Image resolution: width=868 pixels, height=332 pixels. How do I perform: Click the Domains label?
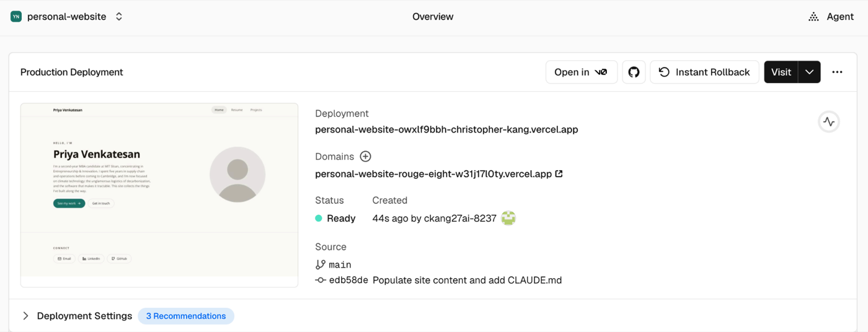click(x=334, y=157)
